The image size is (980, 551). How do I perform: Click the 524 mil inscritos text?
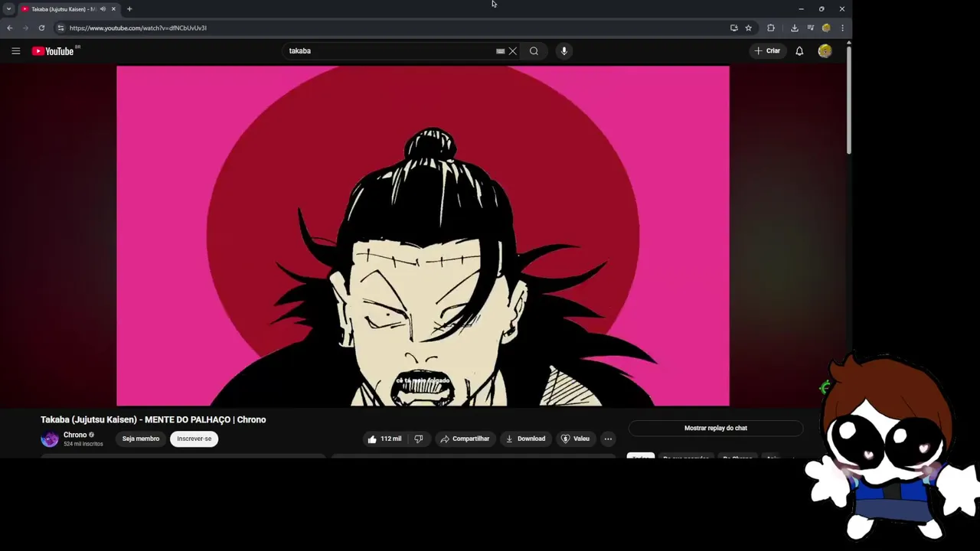coord(83,444)
